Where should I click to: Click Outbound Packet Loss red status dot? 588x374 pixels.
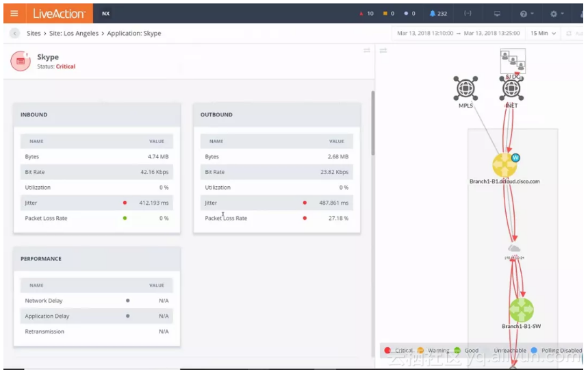305,218
